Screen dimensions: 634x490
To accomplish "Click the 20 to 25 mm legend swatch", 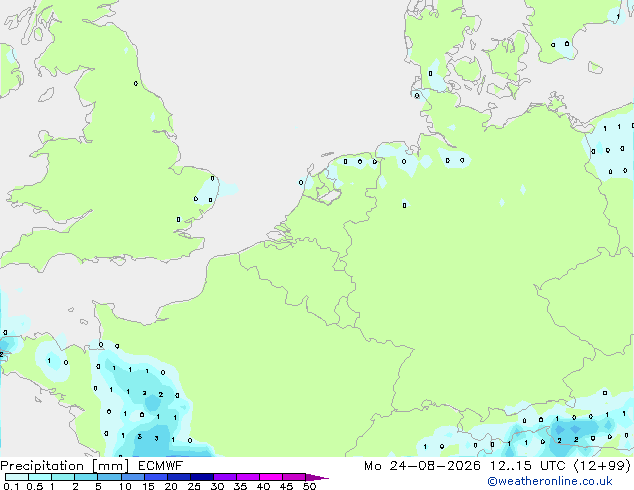I will coord(178,477).
